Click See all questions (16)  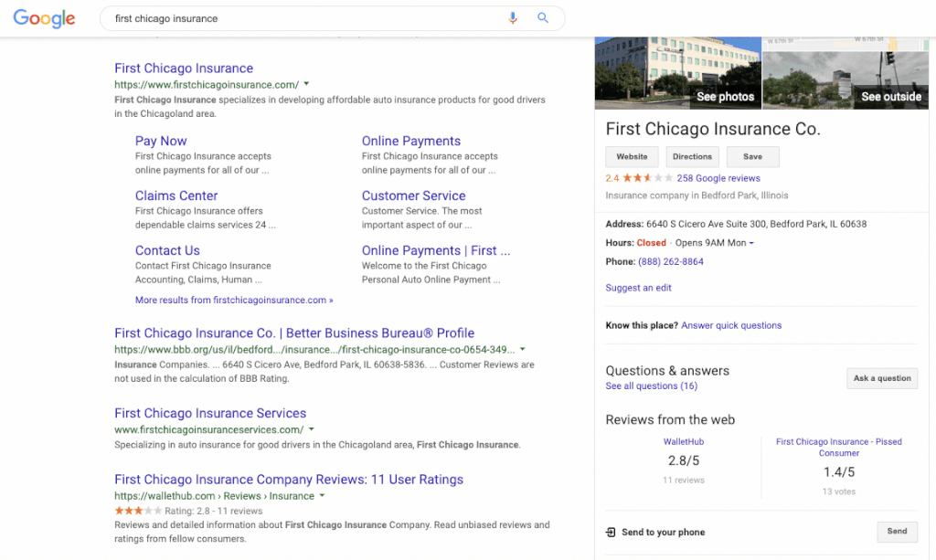click(651, 386)
